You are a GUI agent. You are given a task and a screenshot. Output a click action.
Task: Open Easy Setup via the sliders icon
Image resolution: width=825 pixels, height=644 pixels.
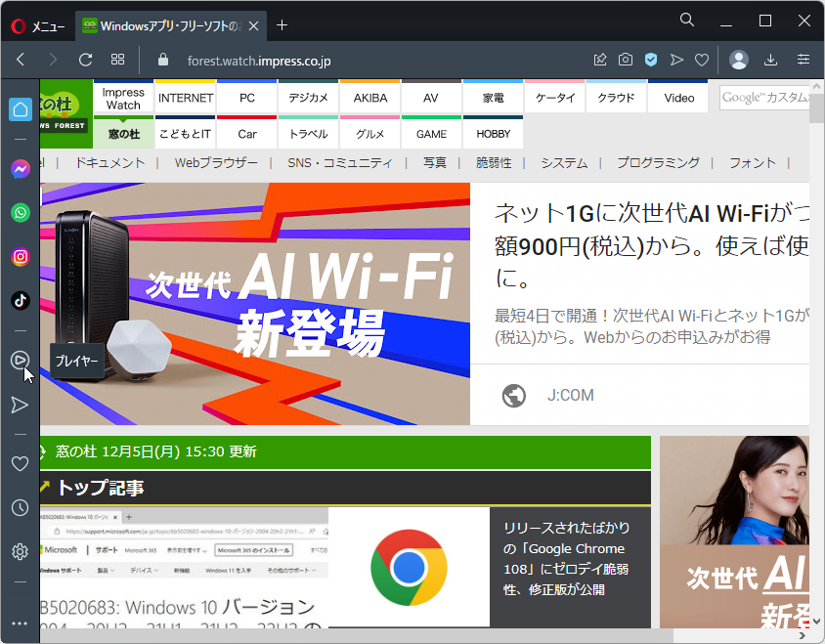pyautogui.click(x=803, y=59)
